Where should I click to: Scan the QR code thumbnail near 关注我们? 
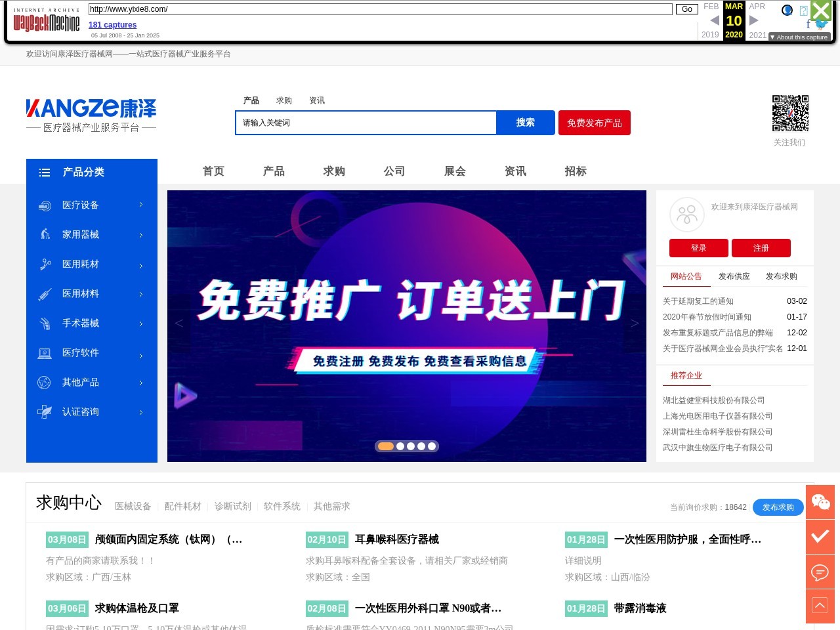pyautogui.click(x=790, y=113)
